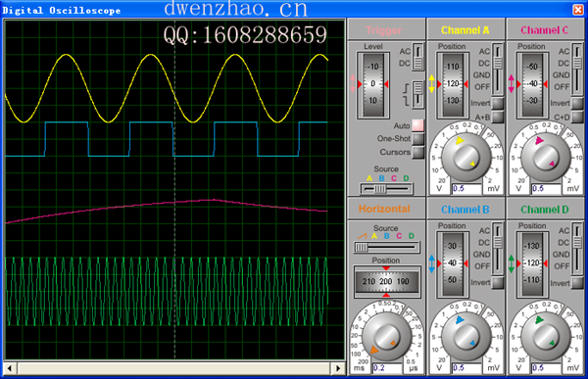588x379 pixels.
Task: Click Channel B coupling mode slider
Action: tap(498, 249)
